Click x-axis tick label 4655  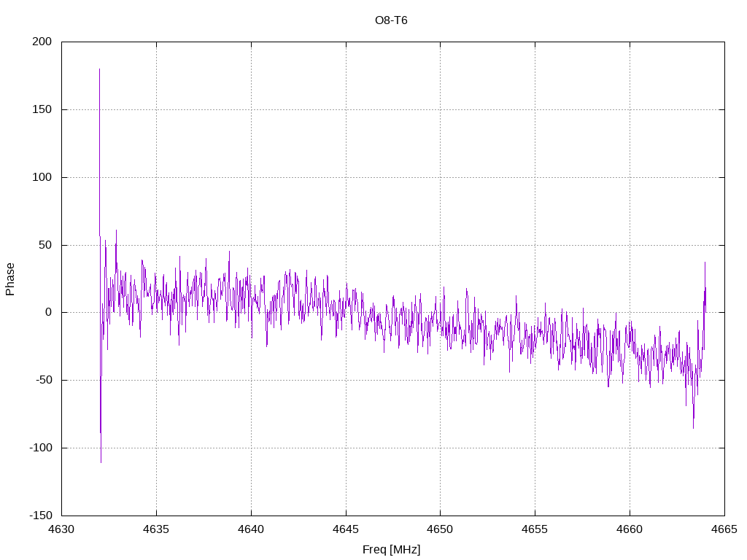[x=535, y=529]
